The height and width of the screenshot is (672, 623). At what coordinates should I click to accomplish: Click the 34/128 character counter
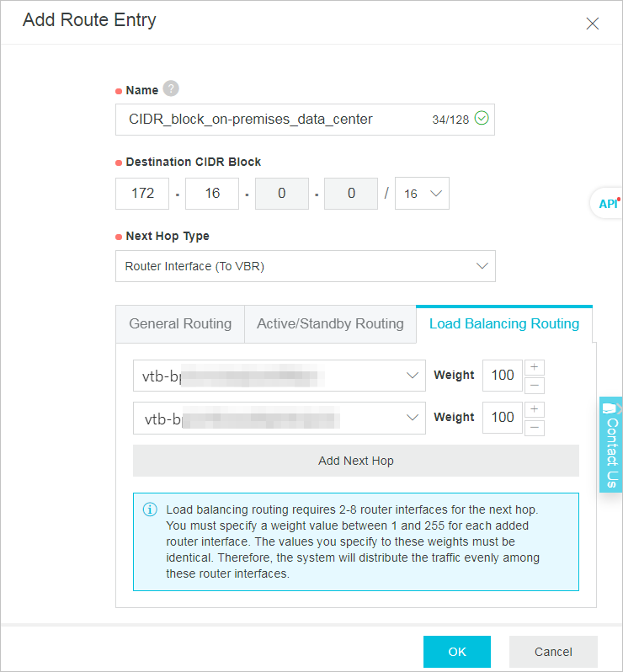450,120
